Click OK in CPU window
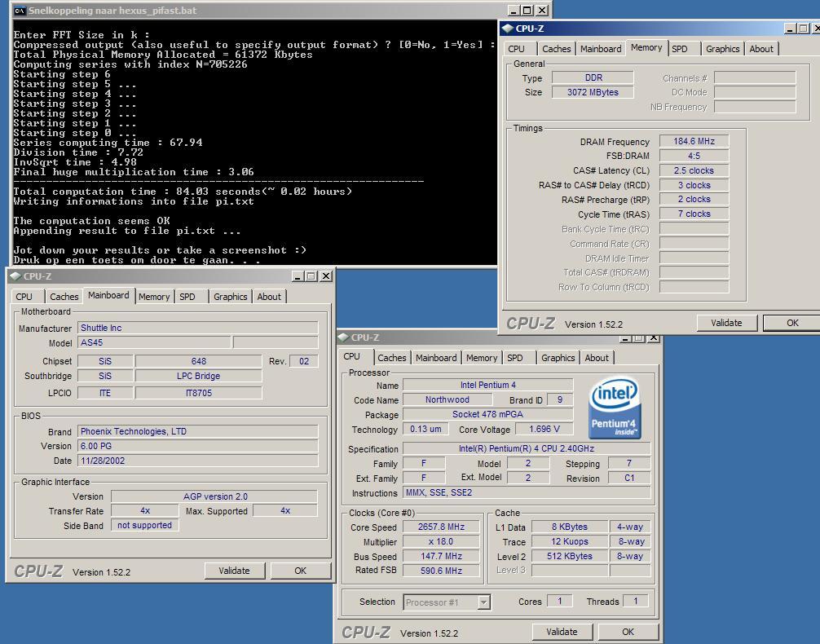The height and width of the screenshot is (644, 820). [628, 632]
